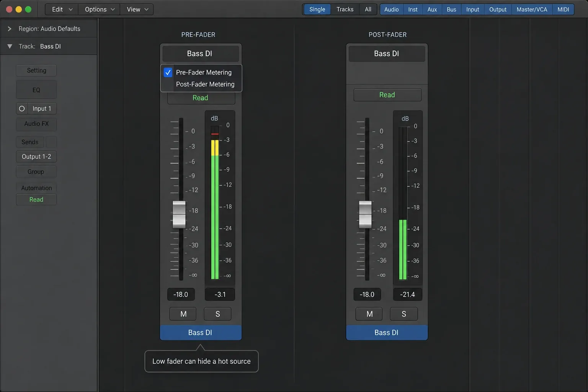Click the post-fader strip volume fader handle

365,214
